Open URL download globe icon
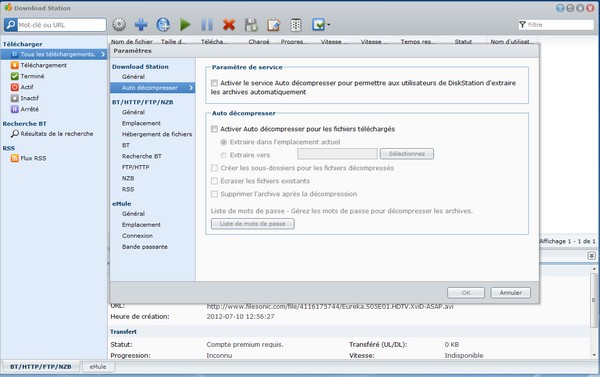The height and width of the screenshot is (377, 600). [163, 24]
